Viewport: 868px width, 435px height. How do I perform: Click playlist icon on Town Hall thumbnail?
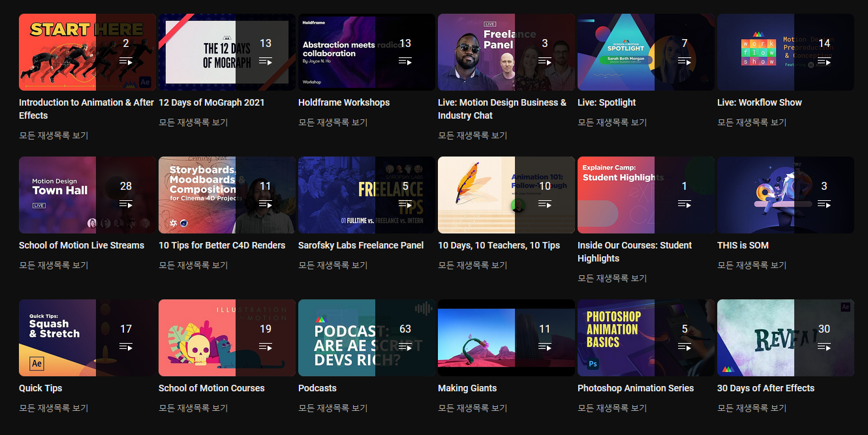coord(126,204)
